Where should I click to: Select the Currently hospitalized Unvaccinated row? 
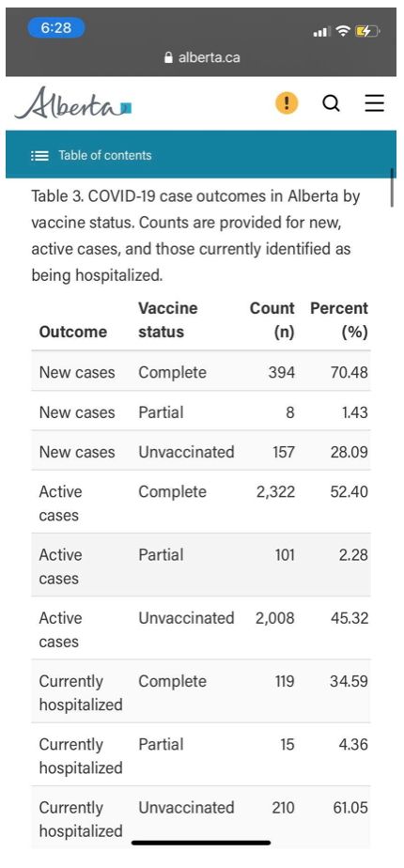pos(201,817)
